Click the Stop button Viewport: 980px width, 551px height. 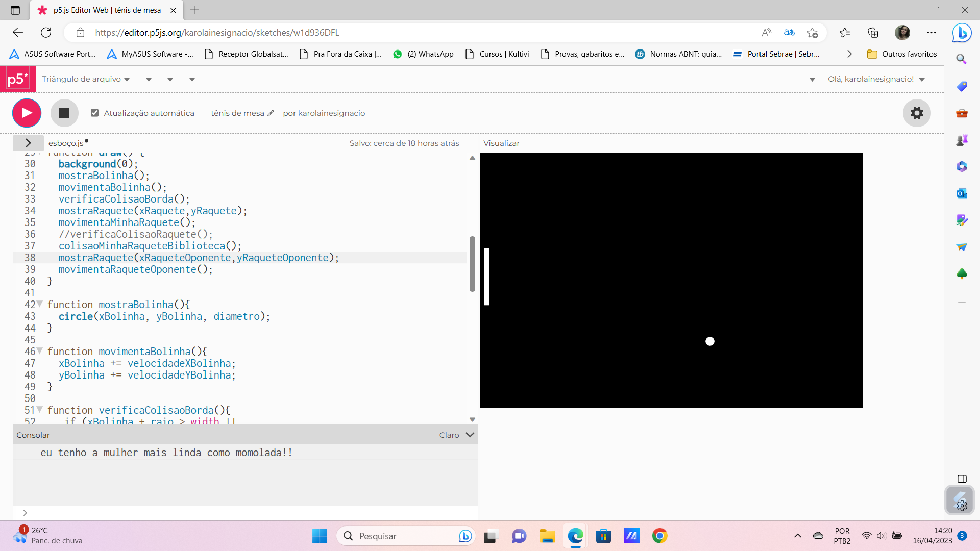coord(65,112)
